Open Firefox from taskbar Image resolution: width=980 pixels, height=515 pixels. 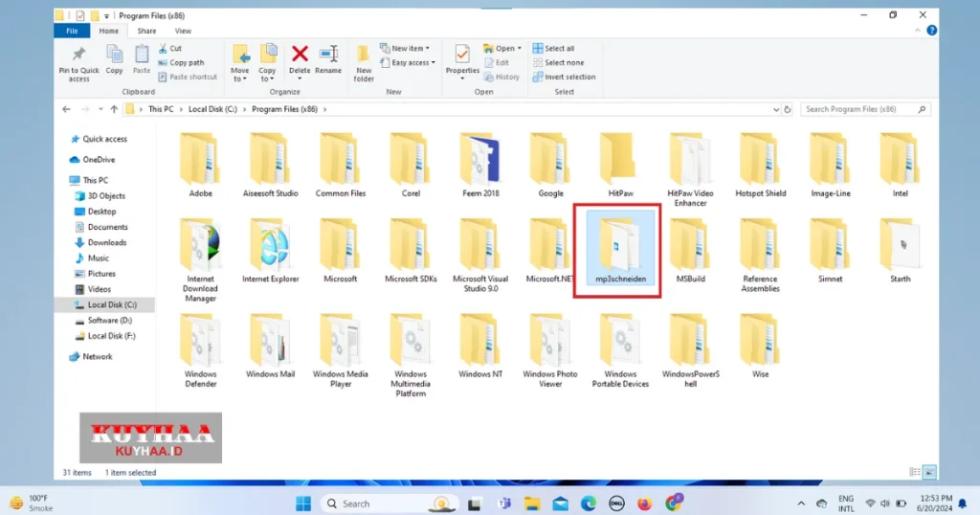(x=644, y=504)
